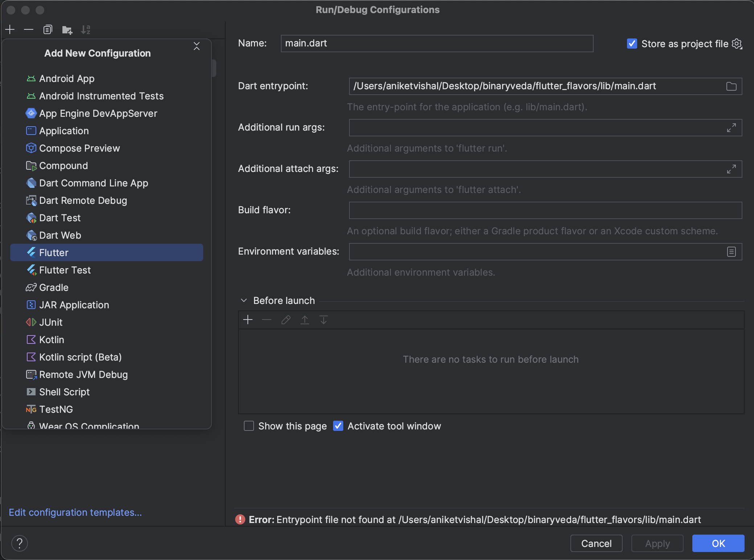The image size is (754, 560).
Task: Click the remove Before launch task icon
Action: tap(267, 320)
